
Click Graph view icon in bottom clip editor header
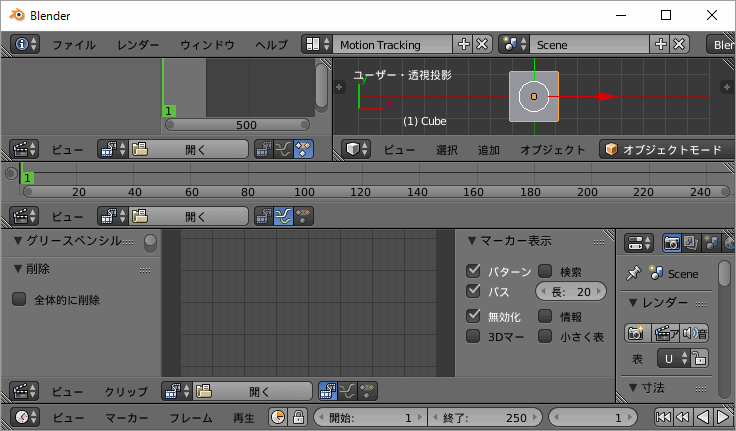tap(347, 391)
